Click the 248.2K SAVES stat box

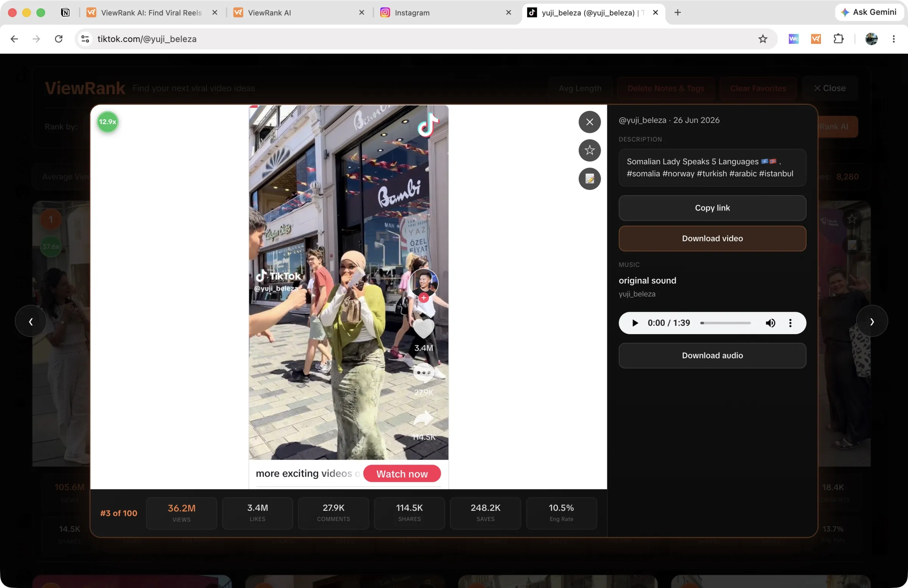[485, 513]
